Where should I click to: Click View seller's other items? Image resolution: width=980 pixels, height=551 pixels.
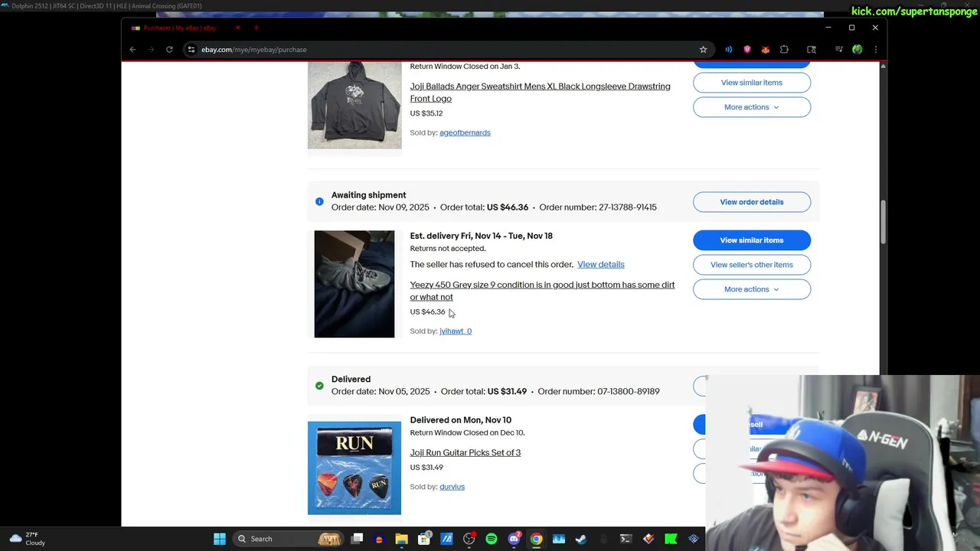(752, 265)
